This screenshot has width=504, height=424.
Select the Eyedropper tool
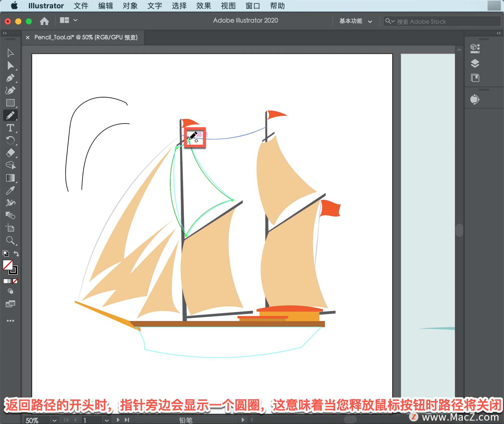tap(10, 190)
